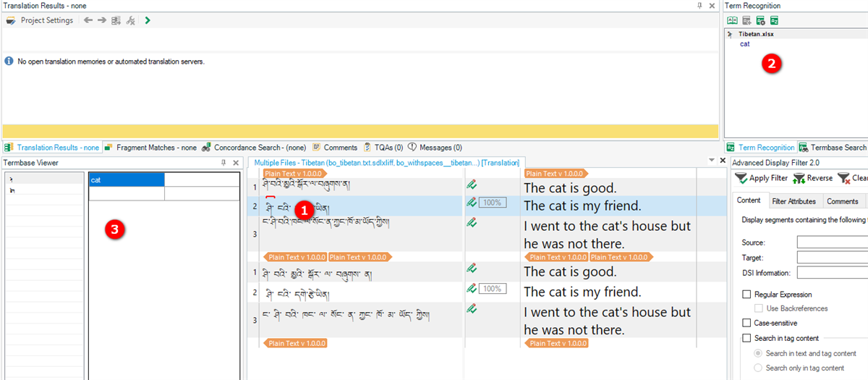Switch to the Termbase Search tab
868x380 pixels.
tap(833, 148)
